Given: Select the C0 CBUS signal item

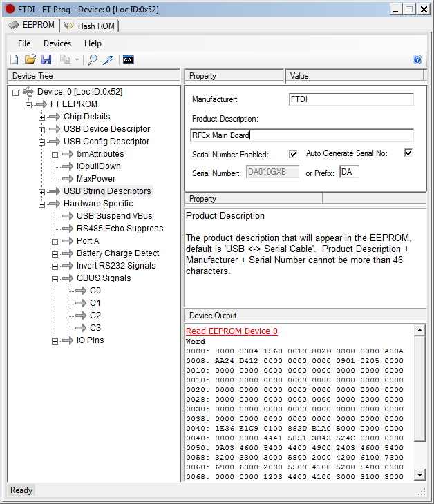Looking at the screenshot, I should coord(95,291).
